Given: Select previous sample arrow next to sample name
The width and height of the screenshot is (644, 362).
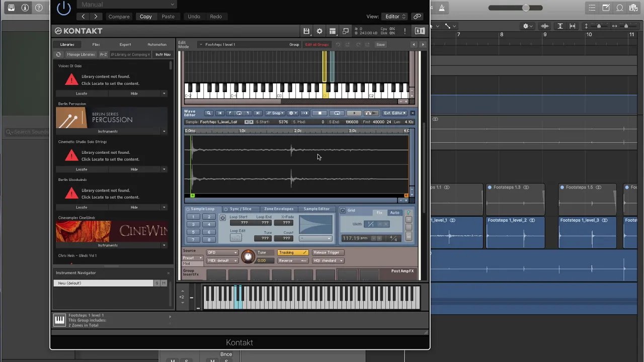Looking at the screenshot, I should point(247,122).
